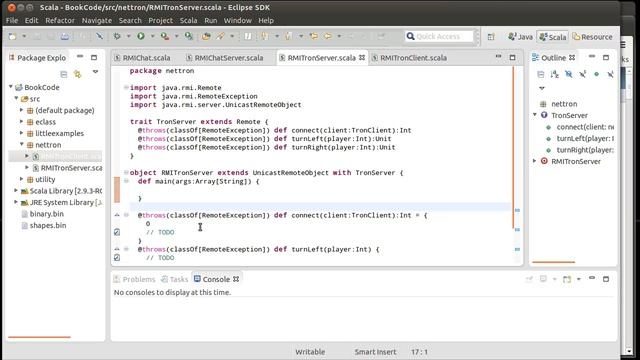
Task: Click Open Console icon in Console toolbar
Action: [x=567, y=279]
